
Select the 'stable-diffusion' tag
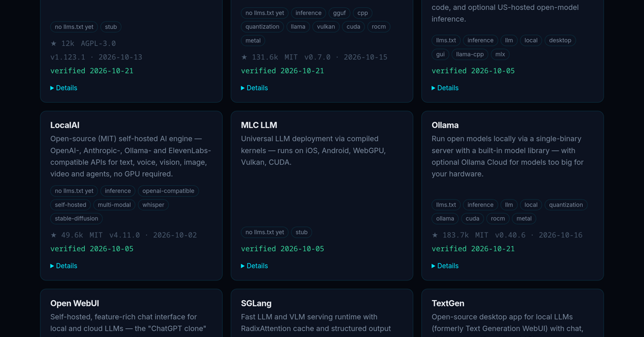76,219
